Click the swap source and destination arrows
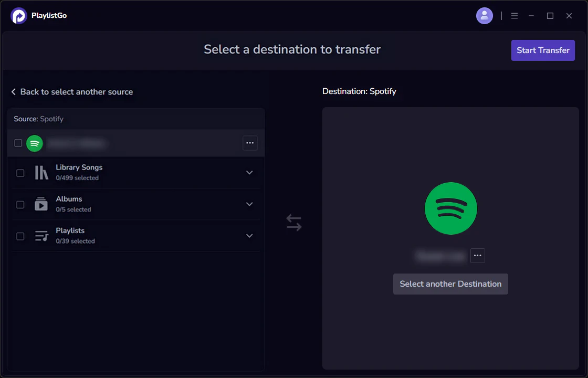The image size is (588, 378). click(x=293, y=223)
